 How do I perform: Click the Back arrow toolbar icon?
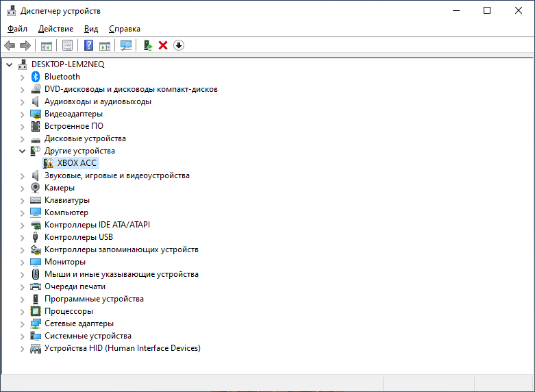click(x=10, y=45)
